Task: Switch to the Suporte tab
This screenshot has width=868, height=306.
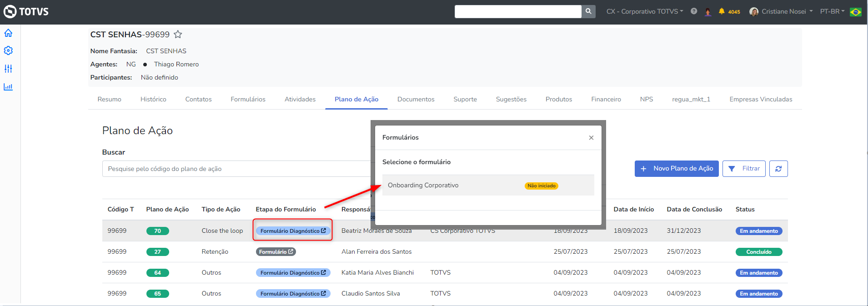Action: tap(465, 99)
